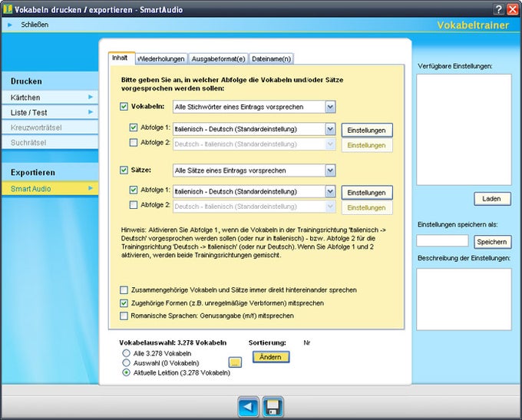The width and height of the screenshot is (522, 420).
Task: Open Einstellungen for Vokabeln Abfolge 2
Action: pyautogui.click(x=367, y=145)
